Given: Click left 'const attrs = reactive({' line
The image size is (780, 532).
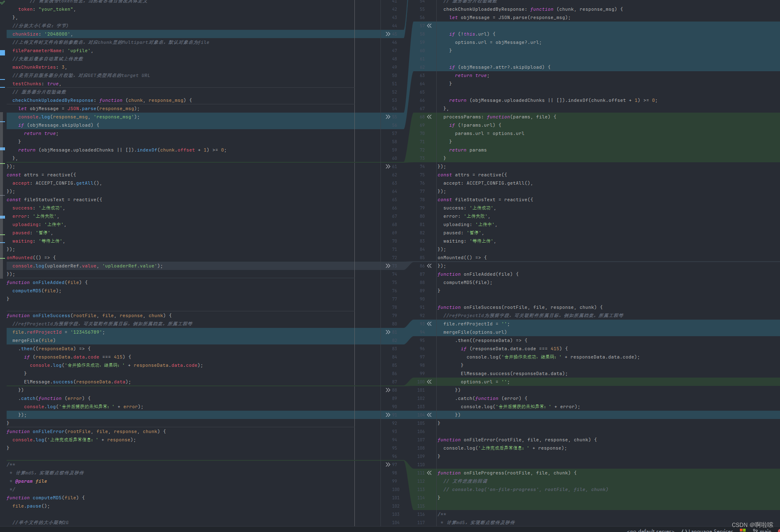Looking at the screenshot, I should pyautogui.click(x=41, y=175).
